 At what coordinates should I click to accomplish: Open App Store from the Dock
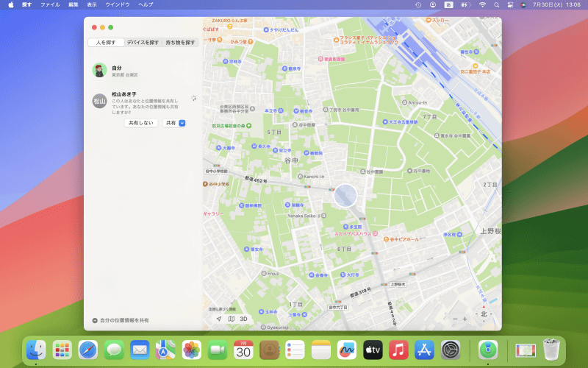coord(425,350)
